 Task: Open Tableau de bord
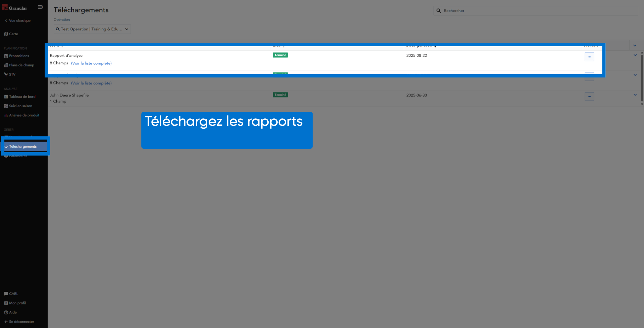point(20,97)
